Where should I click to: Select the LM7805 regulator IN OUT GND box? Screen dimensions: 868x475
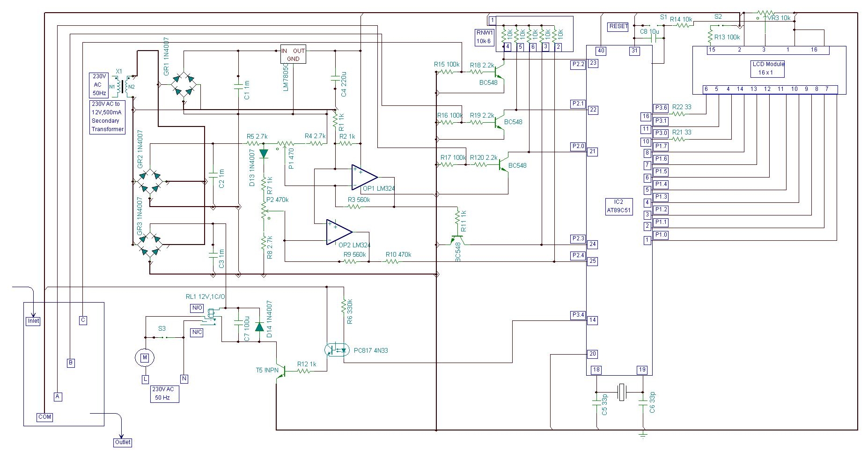[x=293, y=54]
